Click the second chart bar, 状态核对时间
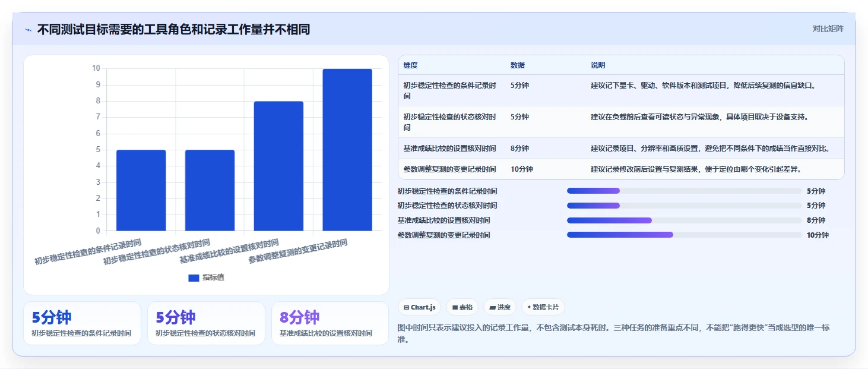The height and width of the screenshot is (369, 868). coord(210,190)
